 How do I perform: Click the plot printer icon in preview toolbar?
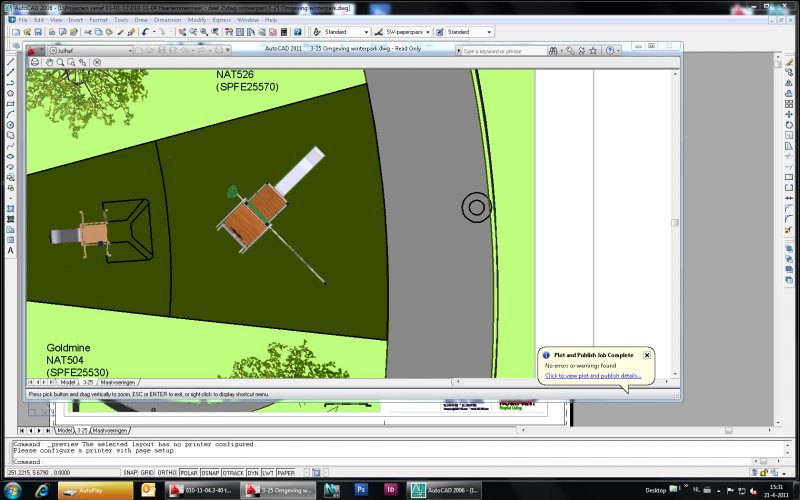pos(34,62)
